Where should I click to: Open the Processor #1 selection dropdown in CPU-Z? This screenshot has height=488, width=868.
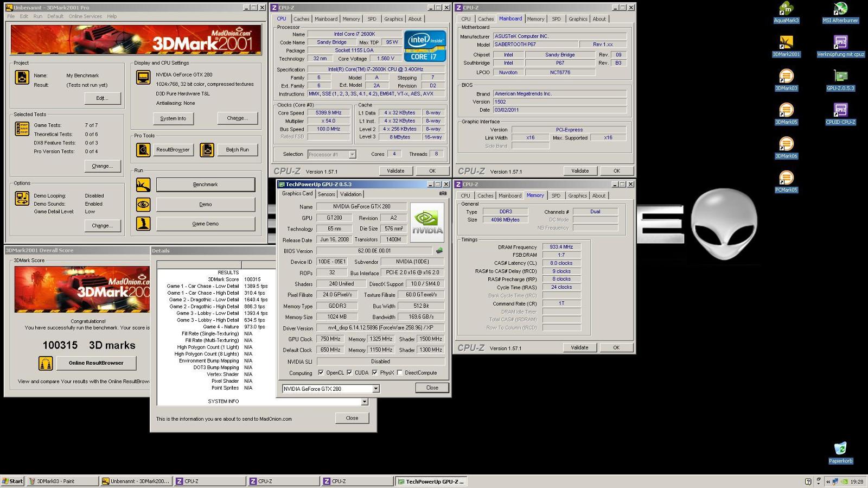[331, 155]
